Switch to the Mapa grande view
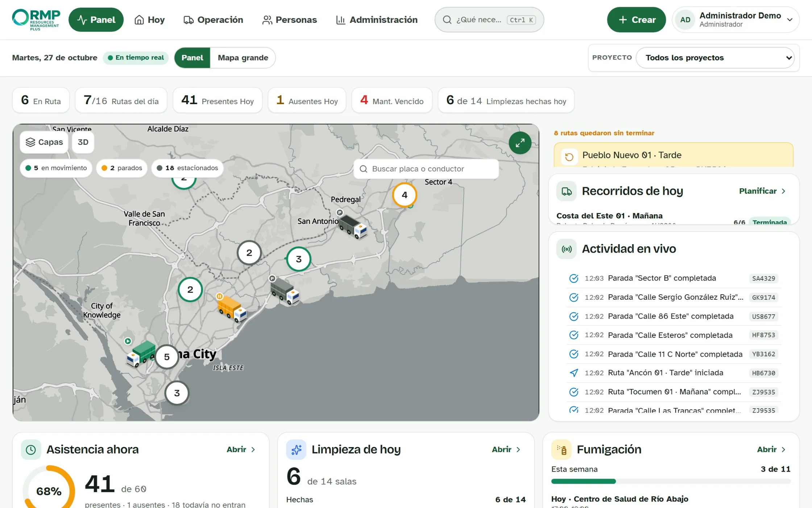Screen dimensions: 812x508 pyautogui.click(x=243, y=58)
